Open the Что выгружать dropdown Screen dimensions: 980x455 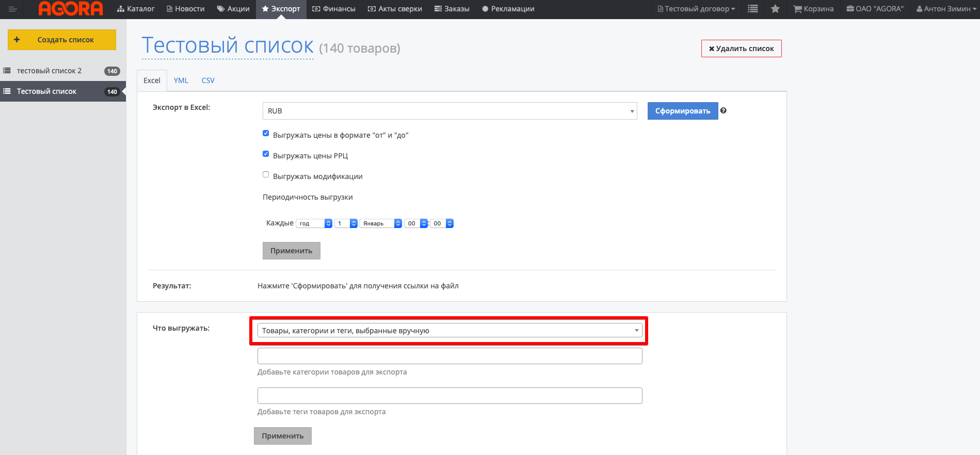coord(449,331)
